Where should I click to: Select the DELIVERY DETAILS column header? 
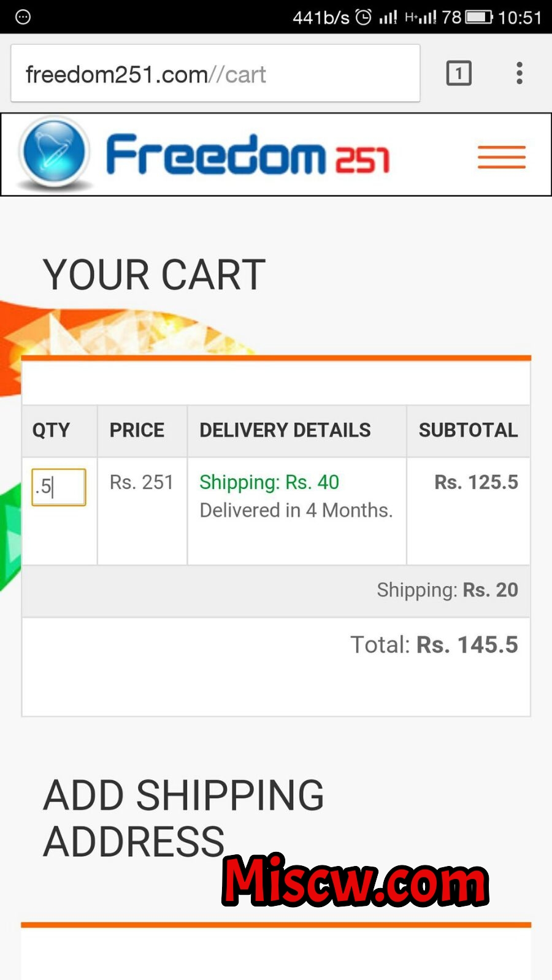click(x=285, y=430)
